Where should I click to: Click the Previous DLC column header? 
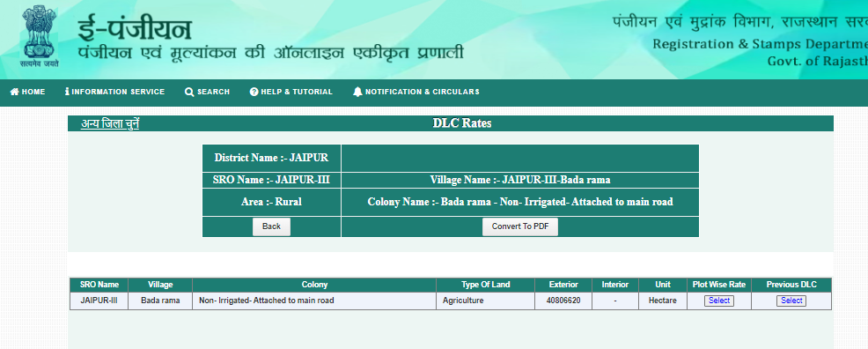click(791, 285)
